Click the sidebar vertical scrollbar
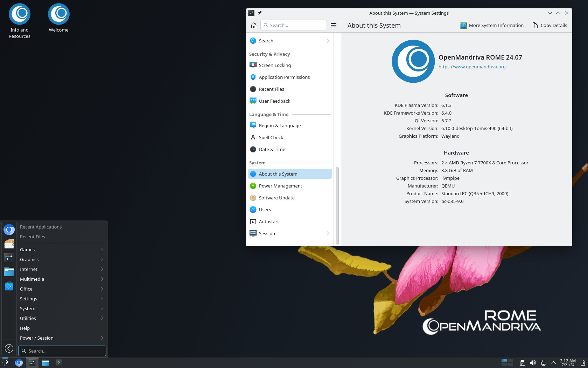588x368 pixels. 337,205
